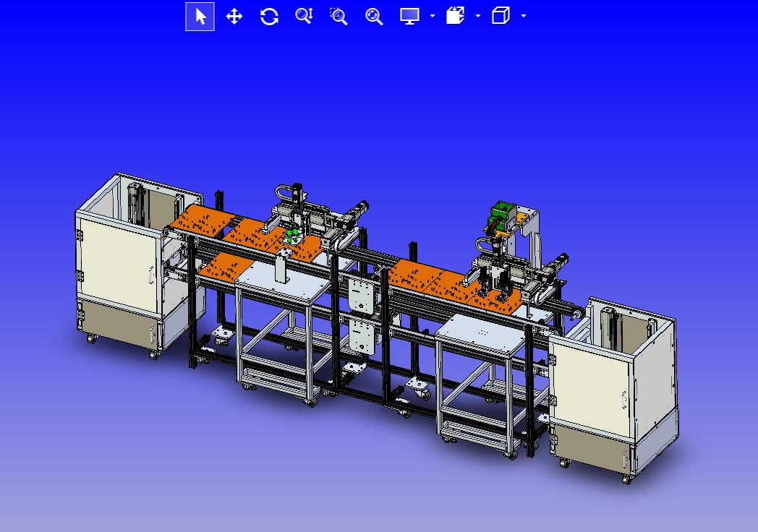This screenshot has width=758, height=532.
Task: Click the monitor display-mode icon
Action: coord(409,16)
